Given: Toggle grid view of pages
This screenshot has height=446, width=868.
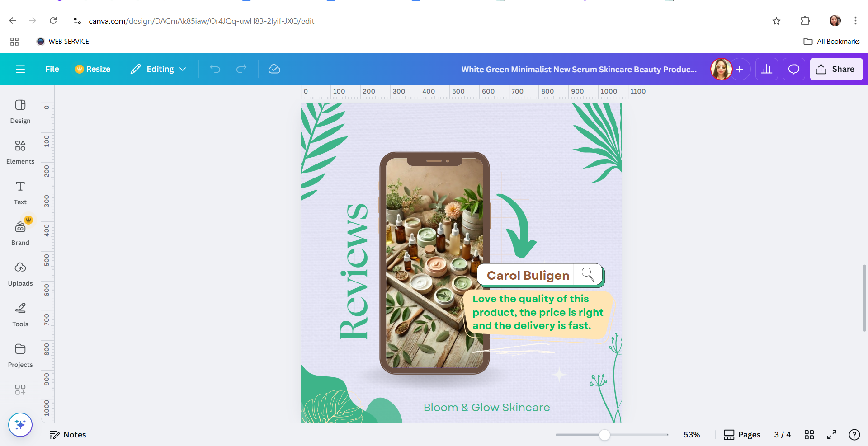Looking at the screenshot, I should click(x=809, y=435).
